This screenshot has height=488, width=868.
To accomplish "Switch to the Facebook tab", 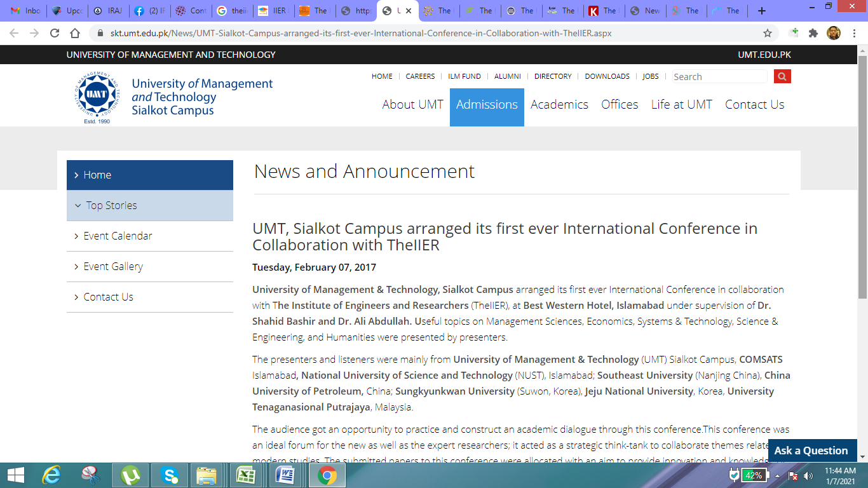I will pyautogui.click(x=149, y=11).
